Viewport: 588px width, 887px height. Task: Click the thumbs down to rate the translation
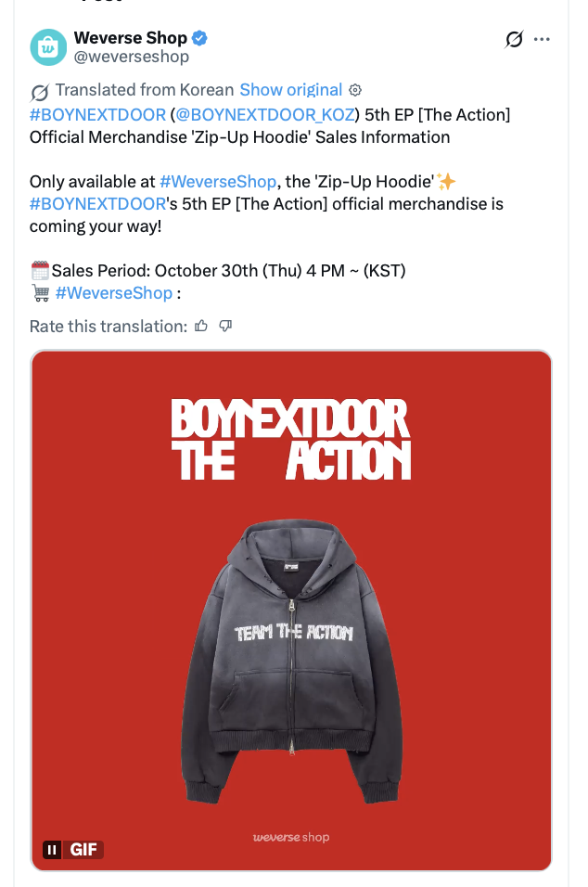[x=226, y=324]
